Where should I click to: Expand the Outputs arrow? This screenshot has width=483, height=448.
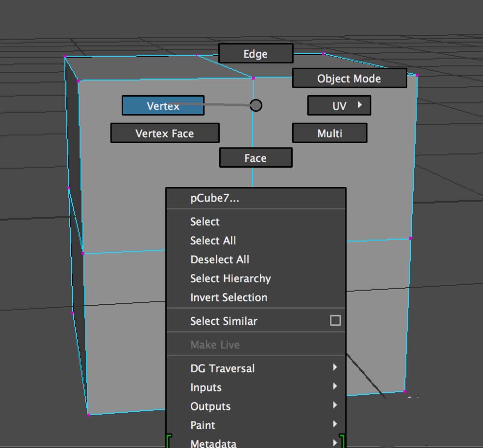point(335,405)
